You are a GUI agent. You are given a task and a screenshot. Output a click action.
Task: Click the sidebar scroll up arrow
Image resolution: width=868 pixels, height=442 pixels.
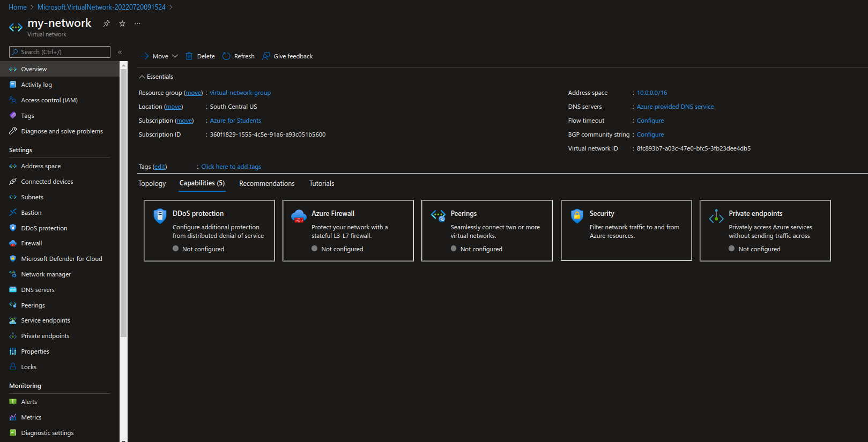[124, 65]
